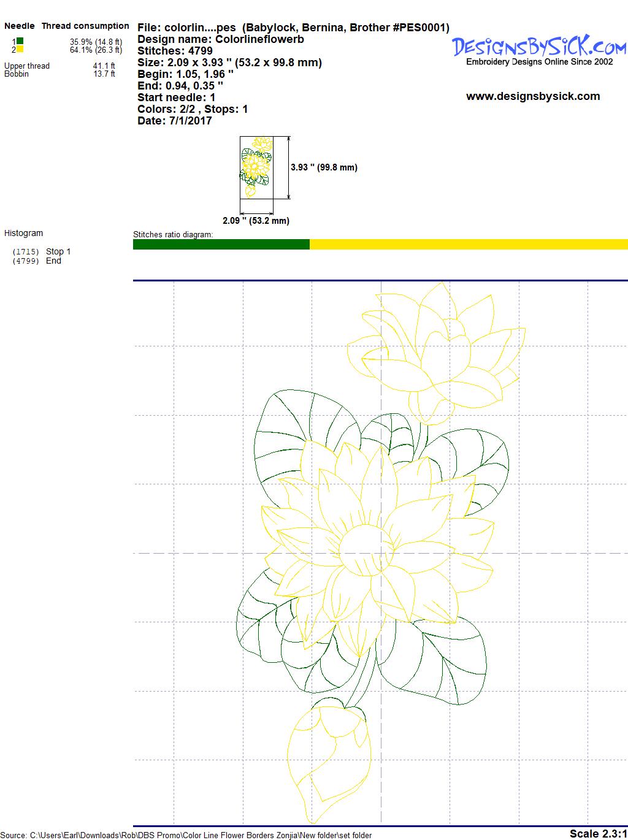Click the Histogram heading
Screen dimensions: 628x840
pos(23,233)
